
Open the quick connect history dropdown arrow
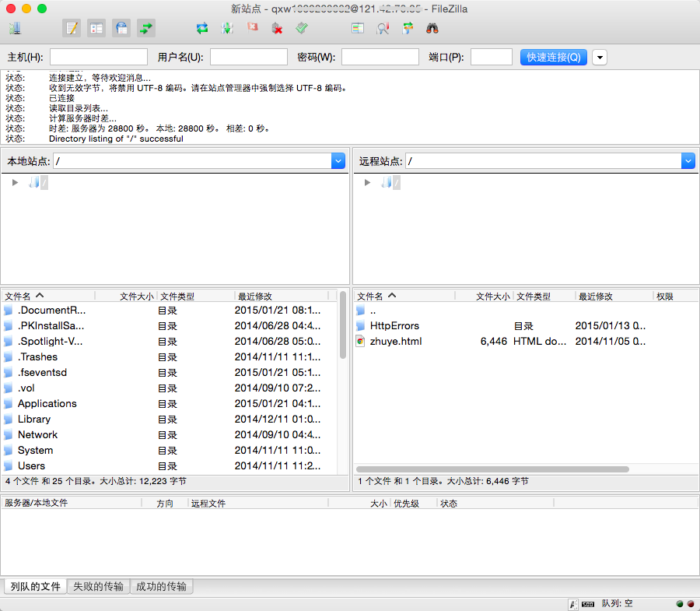click(x=600, y=58)
